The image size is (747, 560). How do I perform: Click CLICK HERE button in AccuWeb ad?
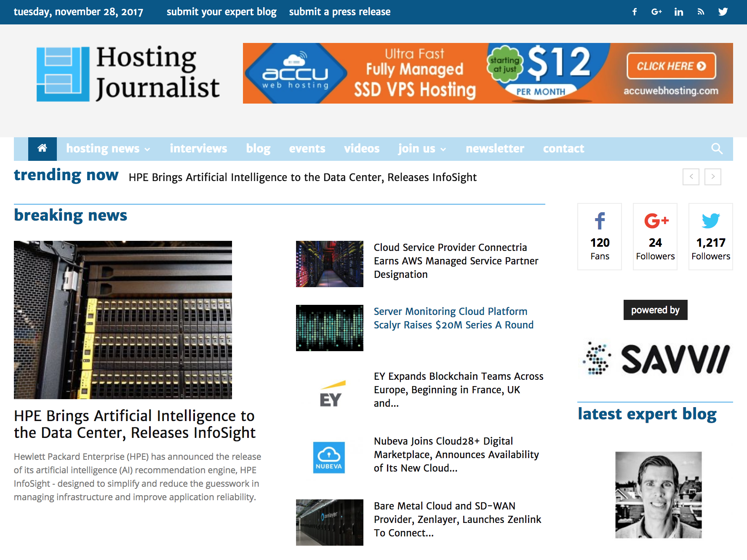coord(671,66)
